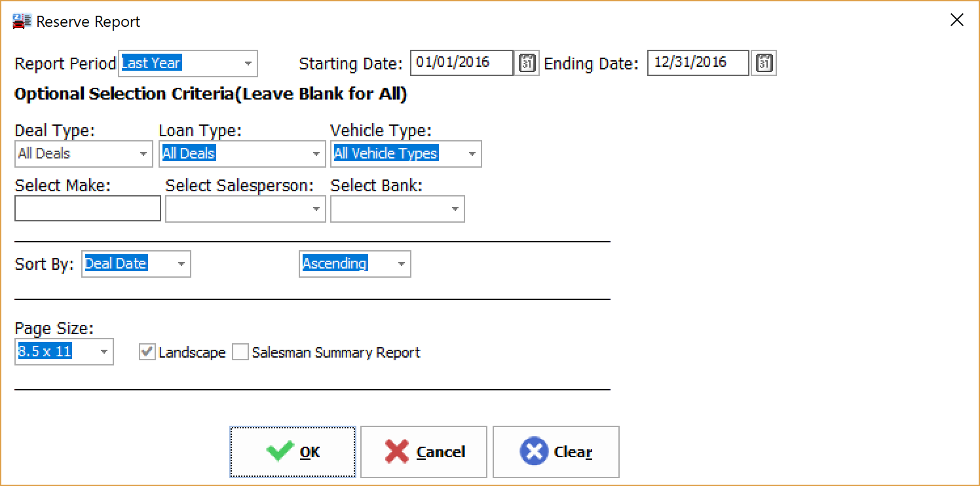Screen dimensions: 980x486
Task: Open the Ending Date calendar picker
Action: point(764,64)
